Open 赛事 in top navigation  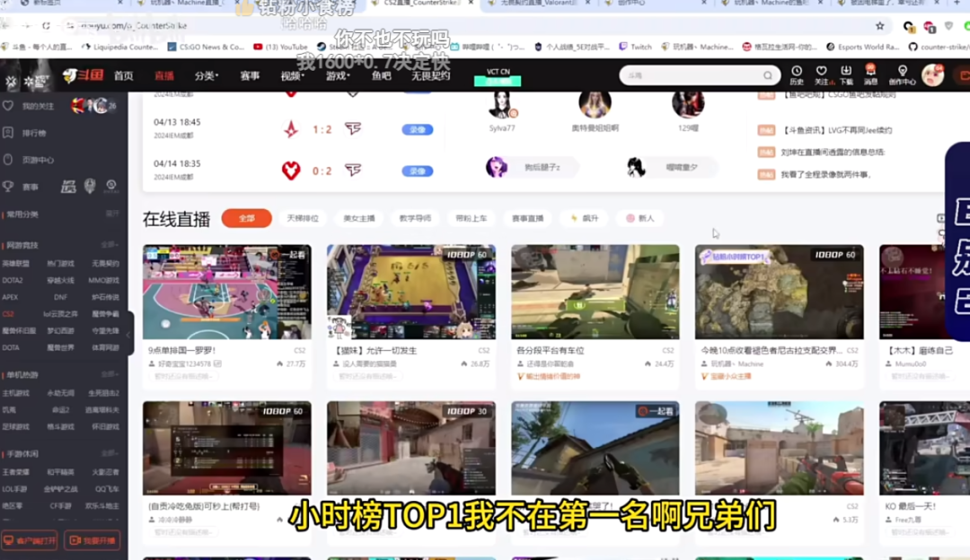click(x=250, y=75)
